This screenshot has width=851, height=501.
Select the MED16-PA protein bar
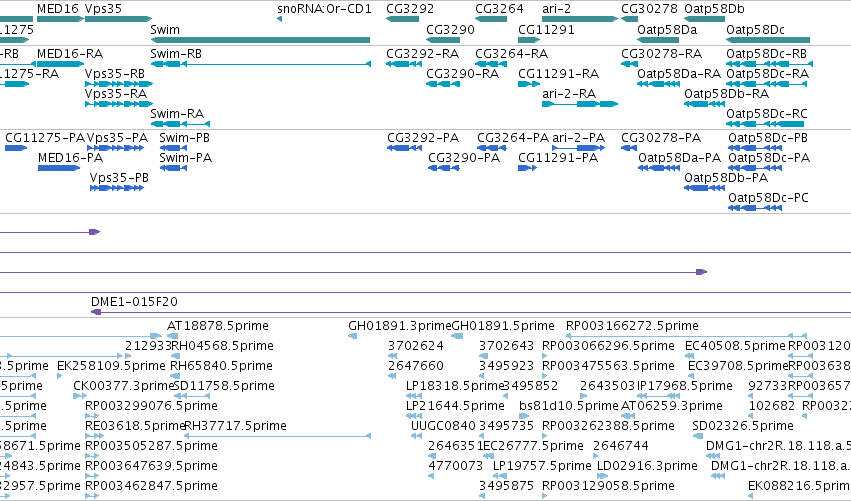(x=59, y=168)
